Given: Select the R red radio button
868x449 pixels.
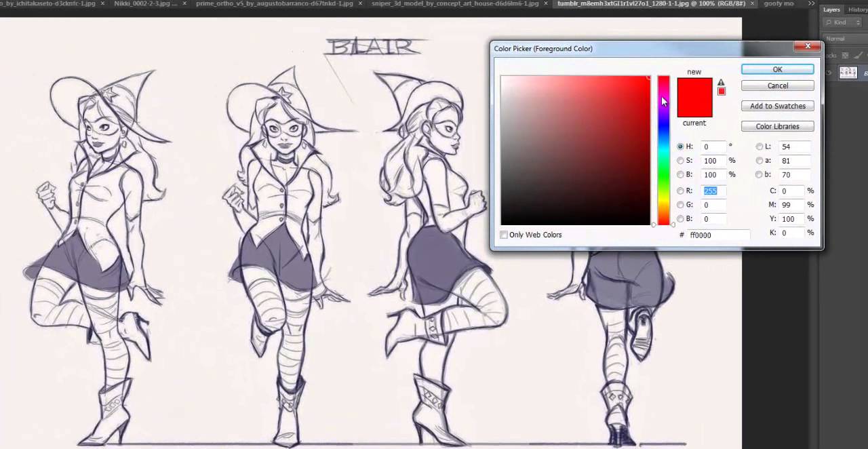Looking at the screenshot, I should [x=680, y=191].
